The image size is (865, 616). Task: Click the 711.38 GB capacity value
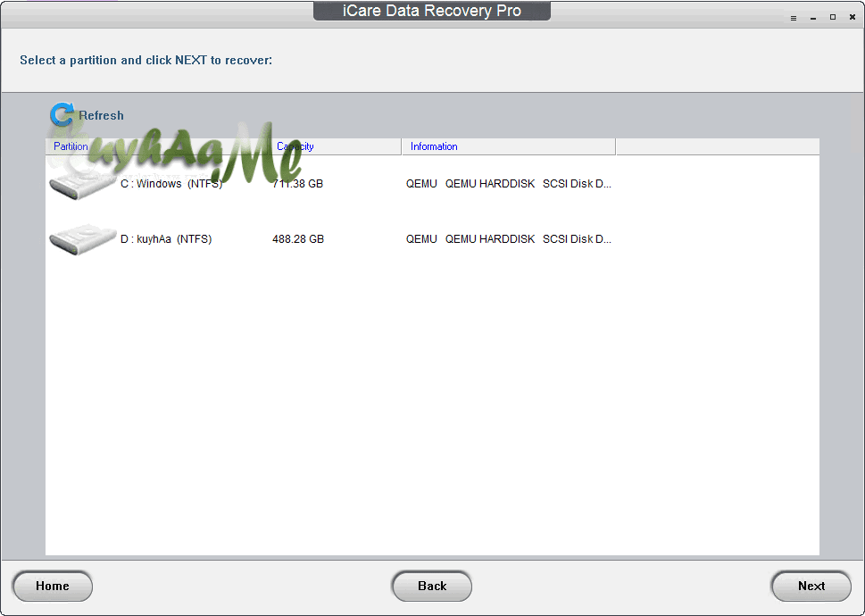(x=298, y=184)
